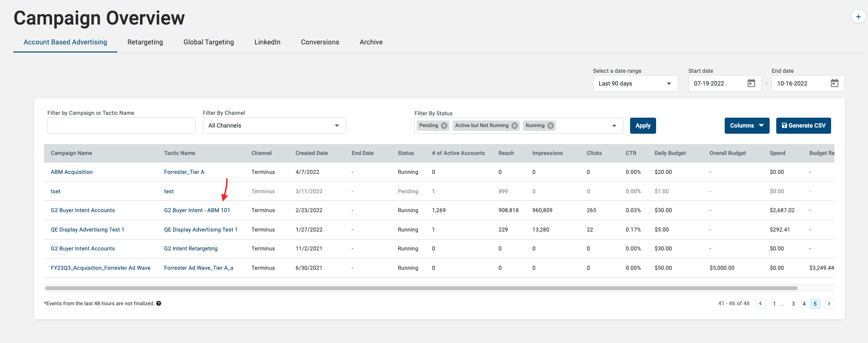Click the $5,000.00 overall budget value
This screenshot has width=868, height=343.
click(x=722, y=268)
